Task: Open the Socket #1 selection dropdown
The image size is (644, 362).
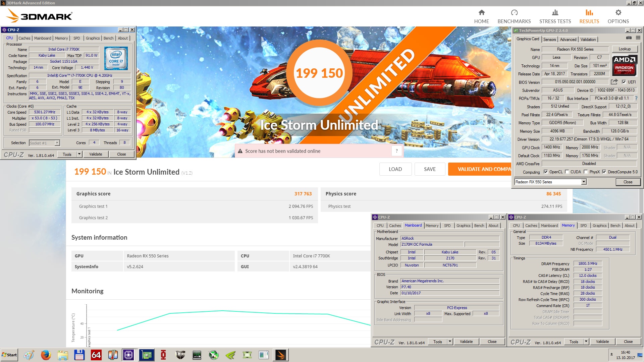Action: [x=57, y=143]
